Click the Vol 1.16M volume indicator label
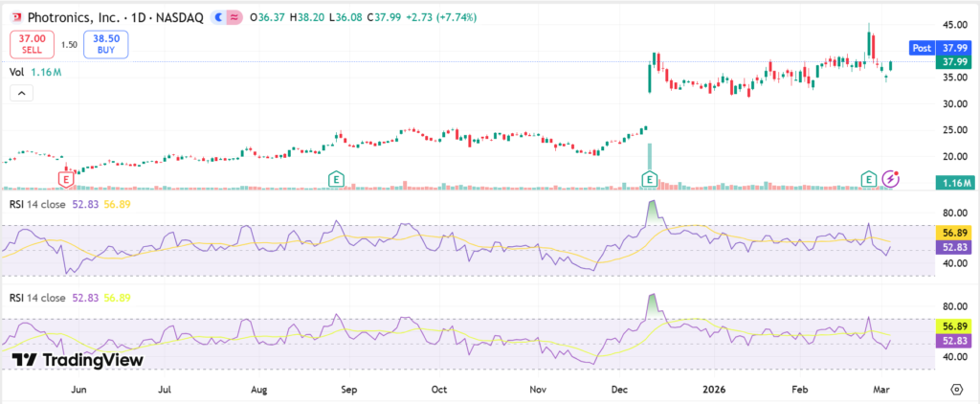This screenshot has height=404, width=980. 36,72
